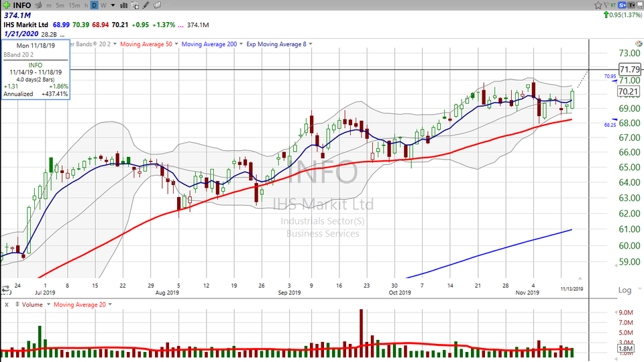Image resolution: width=644 pixels, height=362 pixels.
Task: Click the 11/13/2019 date label on axis
Action: pyautogui.click(x=572, y=289)
